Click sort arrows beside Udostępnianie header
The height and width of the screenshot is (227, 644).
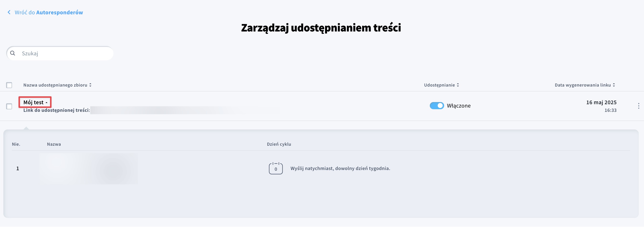[458, 85]
